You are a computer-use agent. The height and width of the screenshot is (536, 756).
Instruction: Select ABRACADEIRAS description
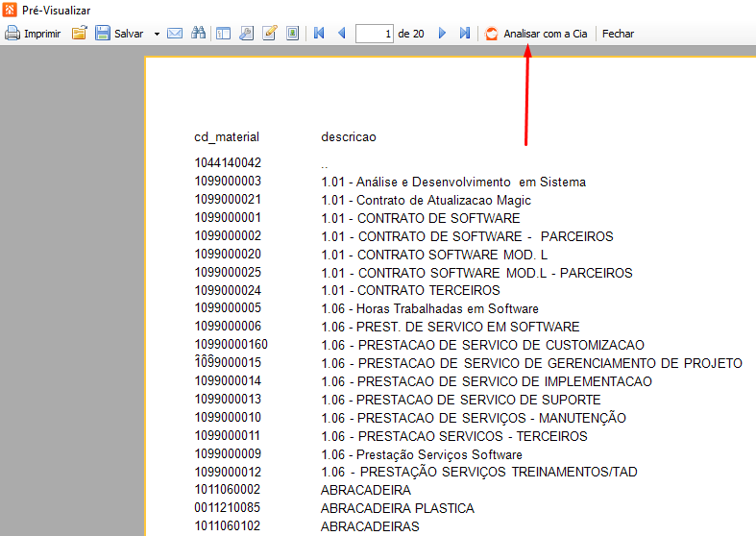[370, 526]
